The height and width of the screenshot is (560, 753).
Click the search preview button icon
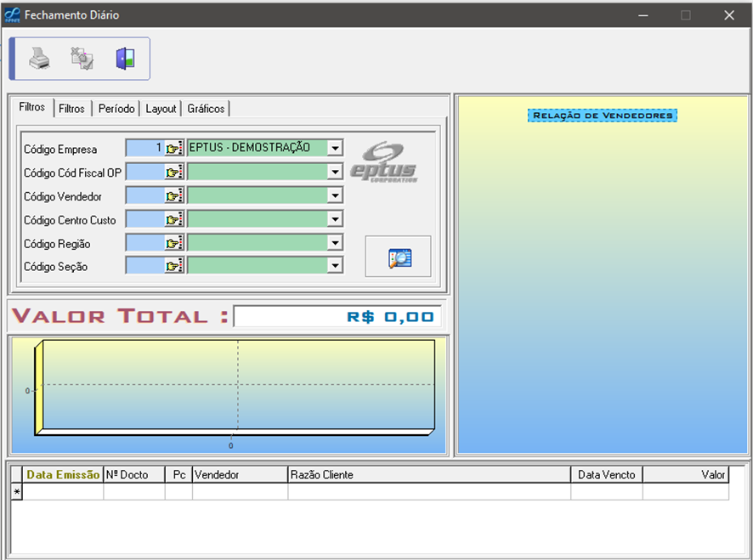point(399,257)
